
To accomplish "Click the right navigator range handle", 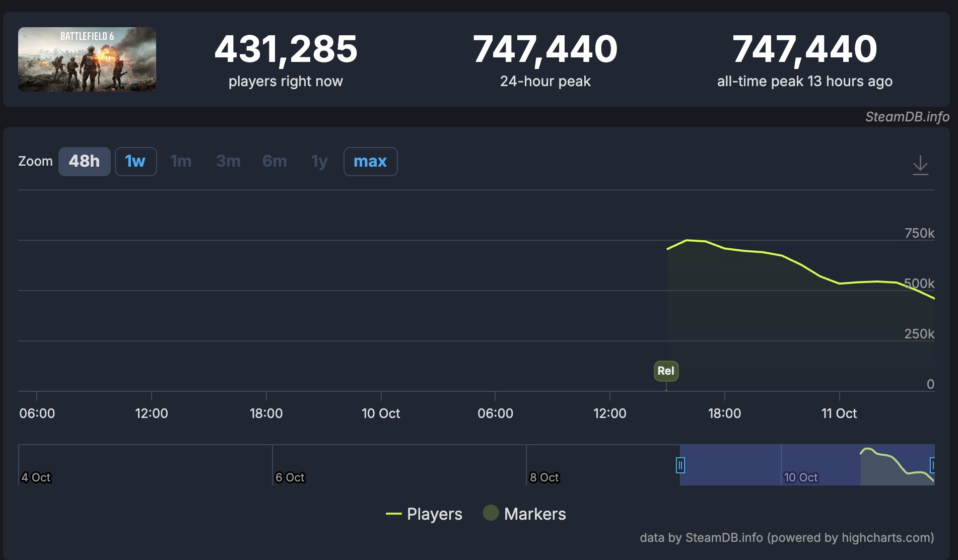I will click(932, 465).
